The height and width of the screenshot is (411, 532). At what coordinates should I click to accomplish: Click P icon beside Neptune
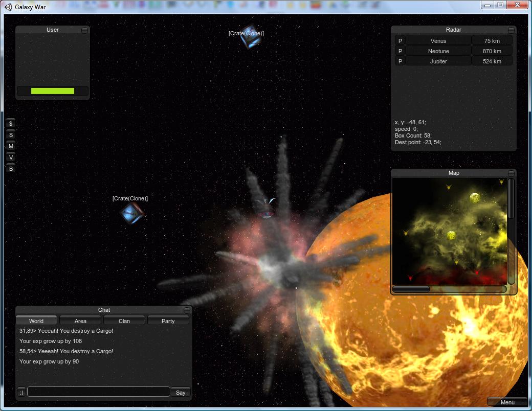400,51
